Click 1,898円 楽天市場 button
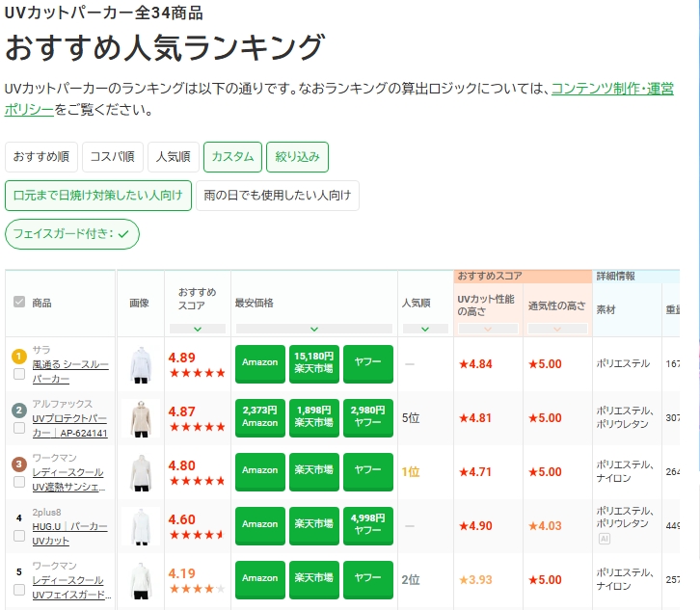The image size is (700, 610). coord(314,417)
